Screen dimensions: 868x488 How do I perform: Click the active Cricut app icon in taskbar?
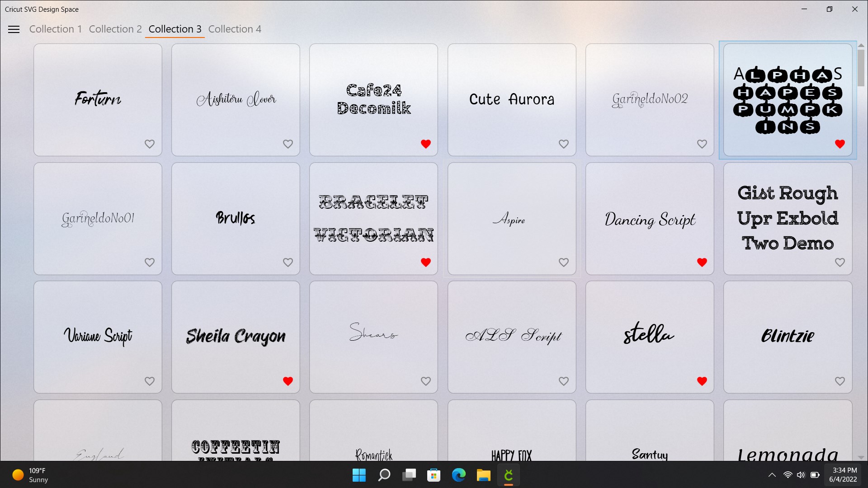pos(508,475)
